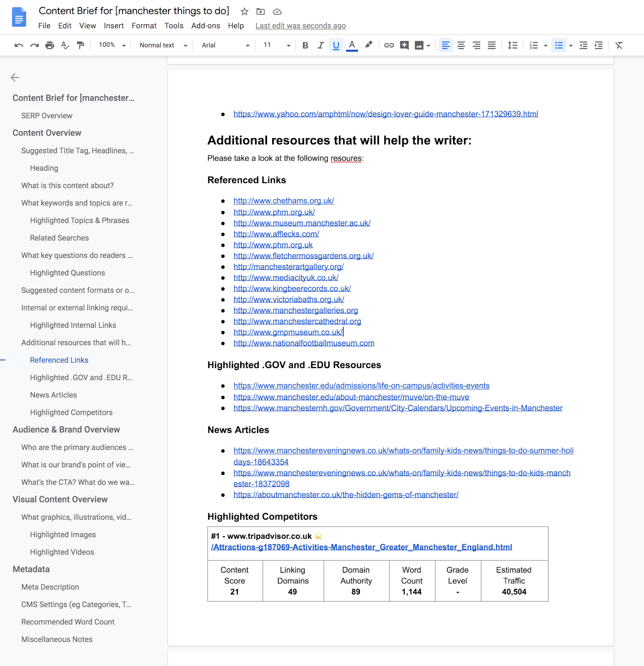Image resolution: width=644 pixels, height=666 pixels.
Task: Close the document outline with back arrow
Action: click(x=15, y=77)
